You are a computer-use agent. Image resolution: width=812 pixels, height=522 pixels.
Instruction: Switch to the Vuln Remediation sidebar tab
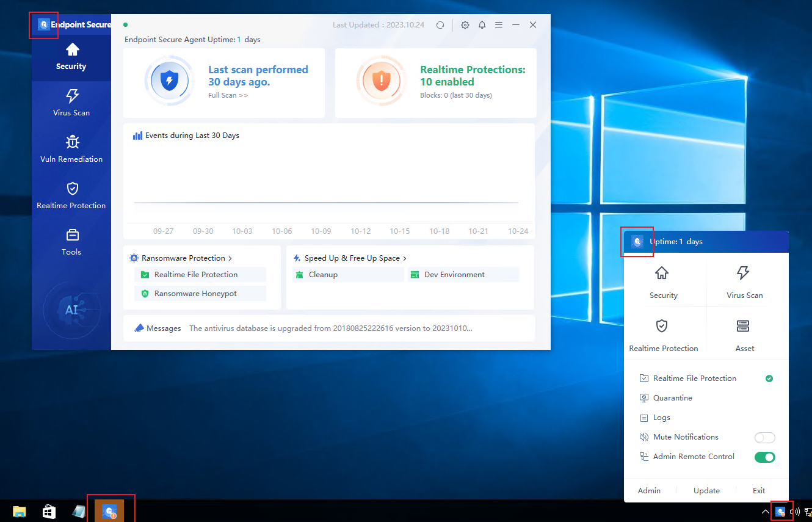[x=71, y=149]
